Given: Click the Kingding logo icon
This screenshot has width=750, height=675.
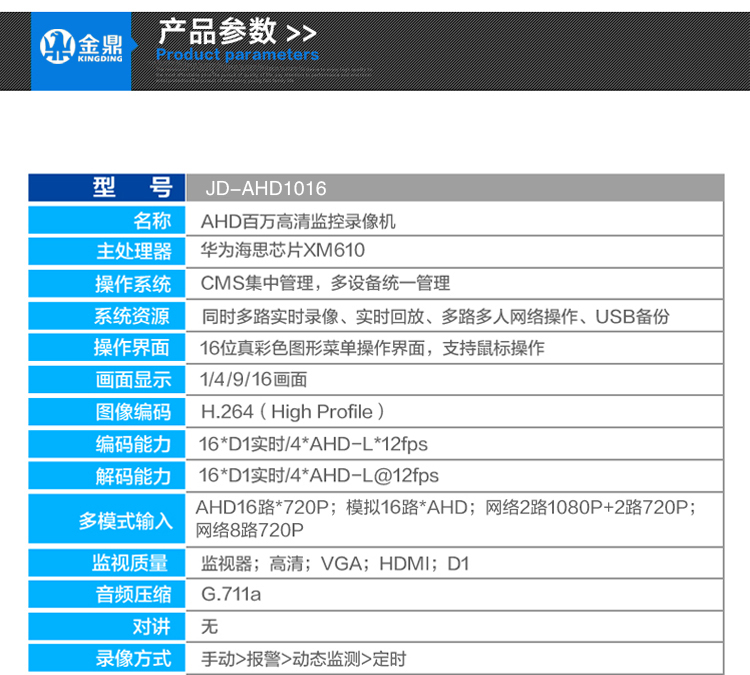Looking at the screenshot, I should [56, 47].
